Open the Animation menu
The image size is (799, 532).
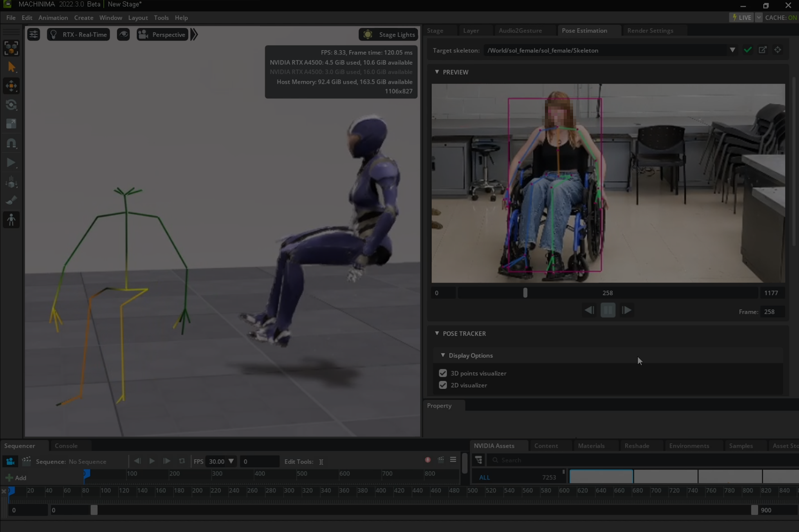click(53, 18)
